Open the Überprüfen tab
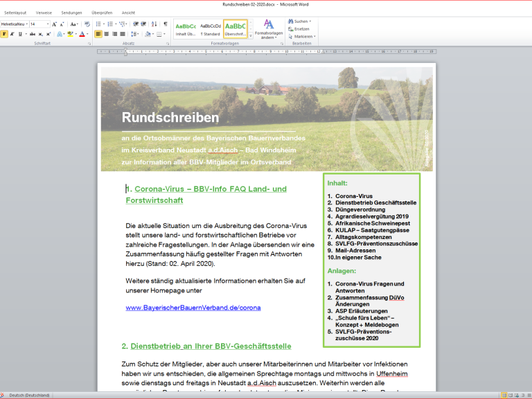532x399 pixels. pos(102,13)
